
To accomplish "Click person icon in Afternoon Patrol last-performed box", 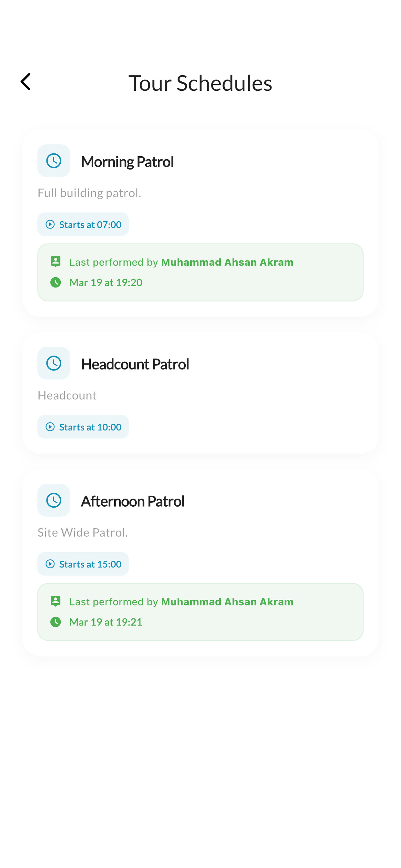I will click(x=56, y=601).
